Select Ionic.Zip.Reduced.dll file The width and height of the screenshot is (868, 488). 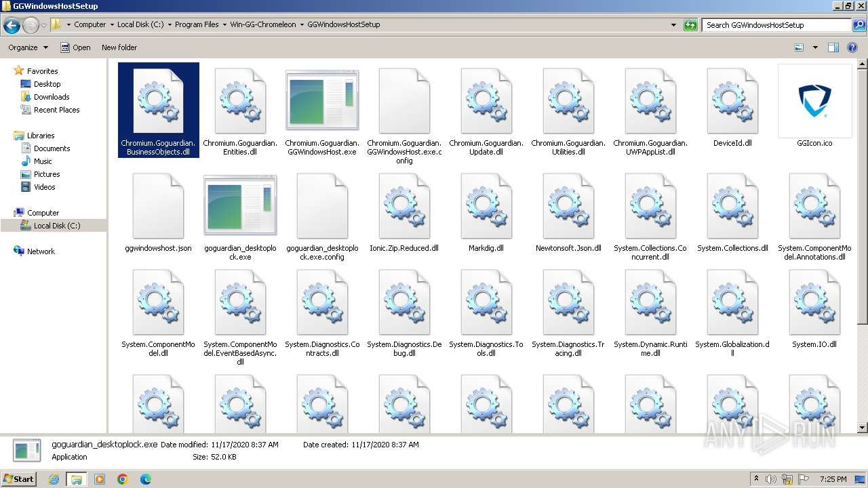(404, 213)
